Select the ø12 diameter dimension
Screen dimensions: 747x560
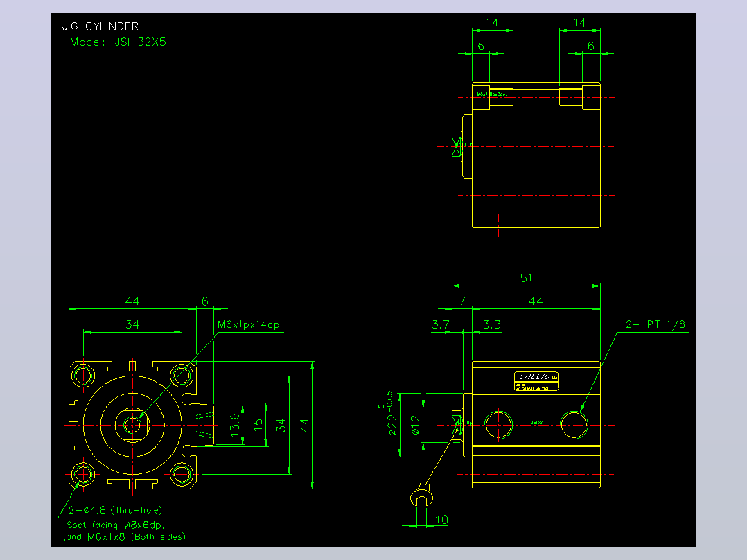pos(416,425)
